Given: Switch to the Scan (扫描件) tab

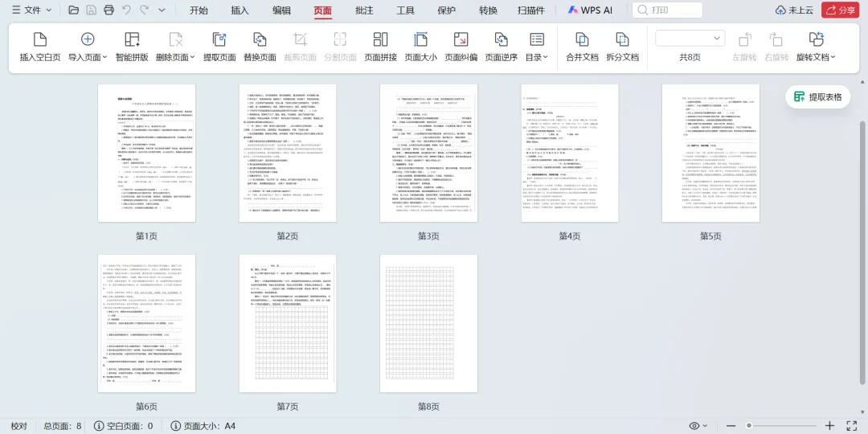Looking at the screenshot, I should [x=531, y=10].
